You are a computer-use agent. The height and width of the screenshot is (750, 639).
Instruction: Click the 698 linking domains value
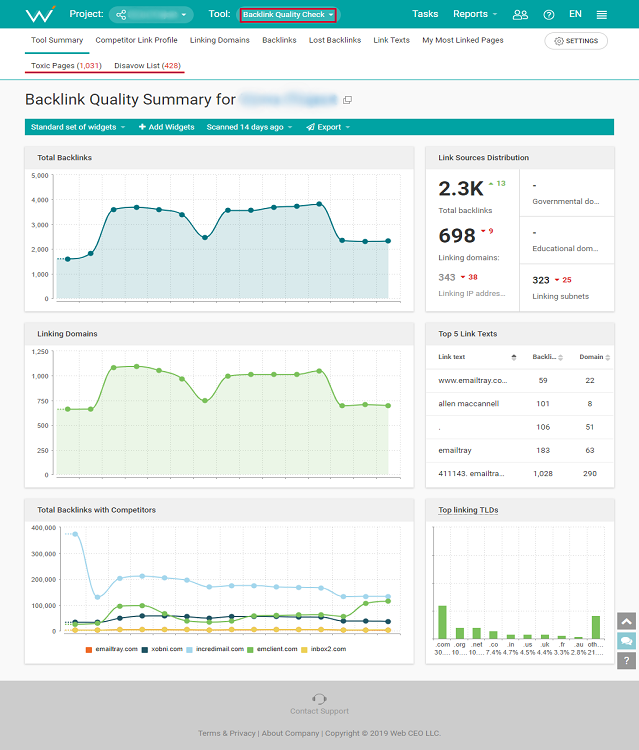click(457, 236)
